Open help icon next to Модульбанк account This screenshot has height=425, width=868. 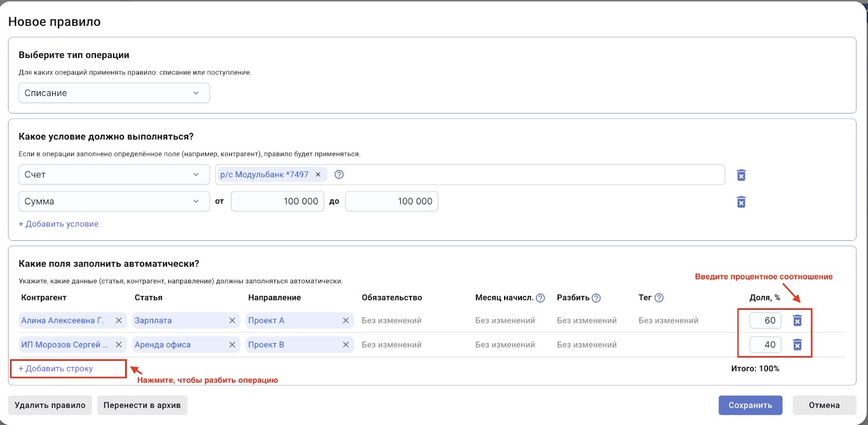click(x=339, y=175)
